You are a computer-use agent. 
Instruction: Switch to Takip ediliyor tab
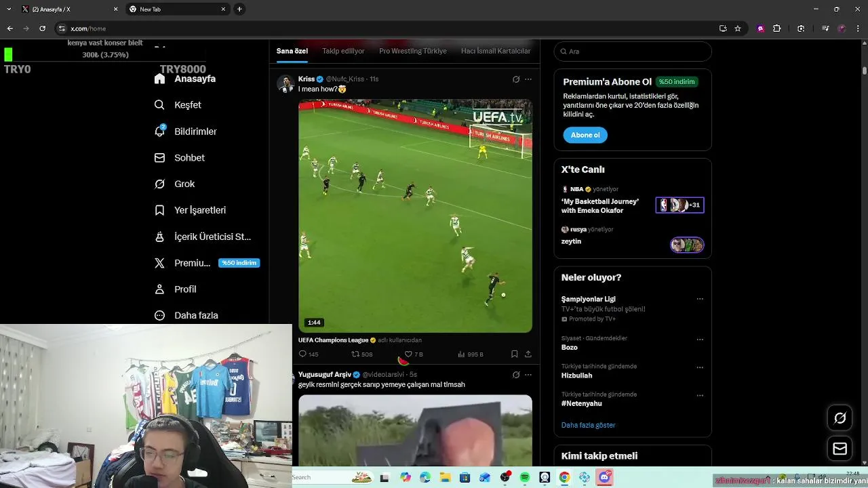pos(343,52)
